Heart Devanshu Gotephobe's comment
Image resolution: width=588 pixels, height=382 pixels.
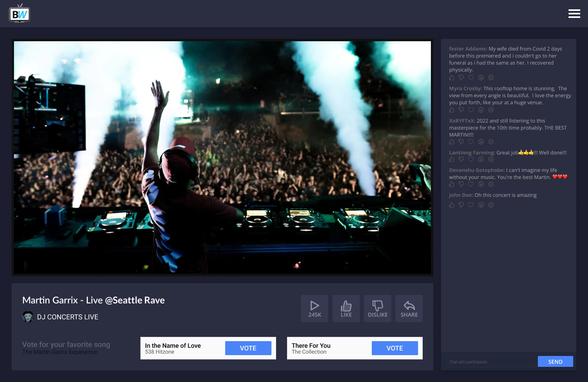[x=471, y=184]
